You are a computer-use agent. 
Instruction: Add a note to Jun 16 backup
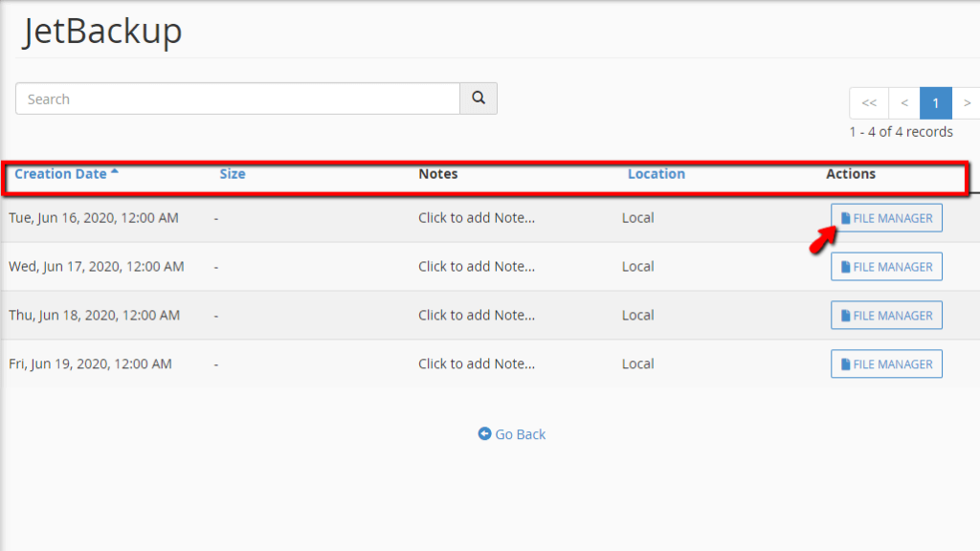click(x=477, y=218)
